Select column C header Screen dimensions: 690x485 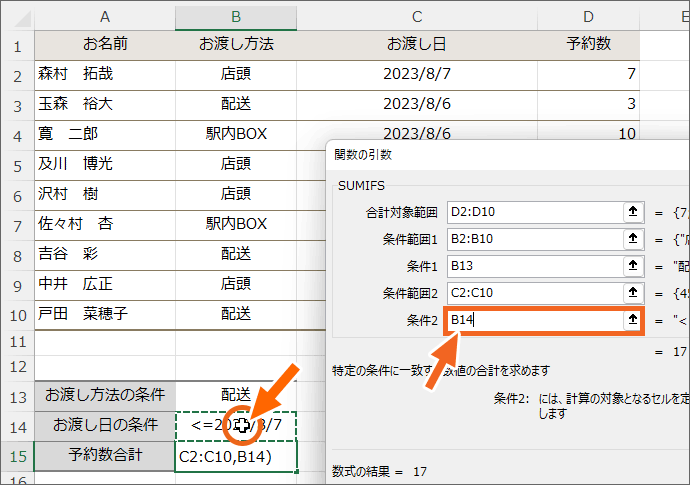[417, 17]
